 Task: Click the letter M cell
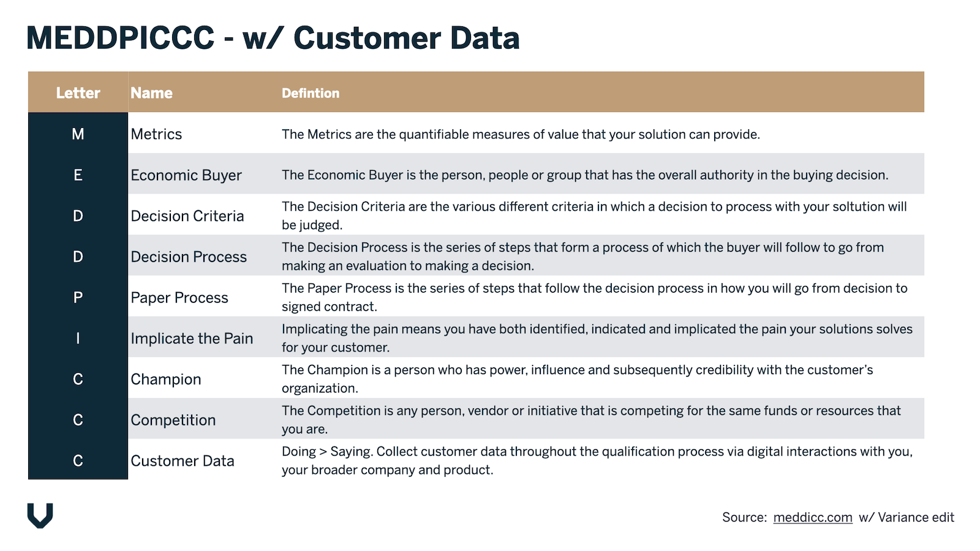[x=78, y=134]
